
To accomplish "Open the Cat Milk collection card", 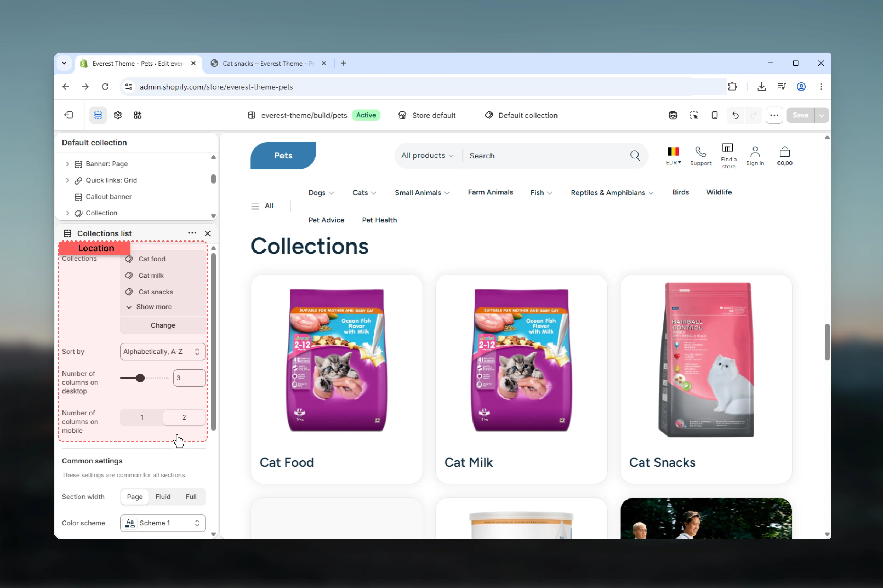I will (521, 379).
